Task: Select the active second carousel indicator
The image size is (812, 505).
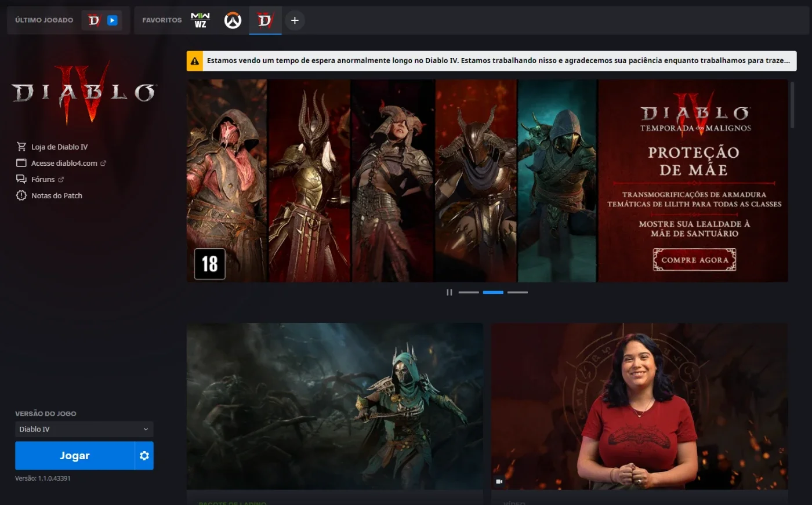Action: (x=493, y=292)
